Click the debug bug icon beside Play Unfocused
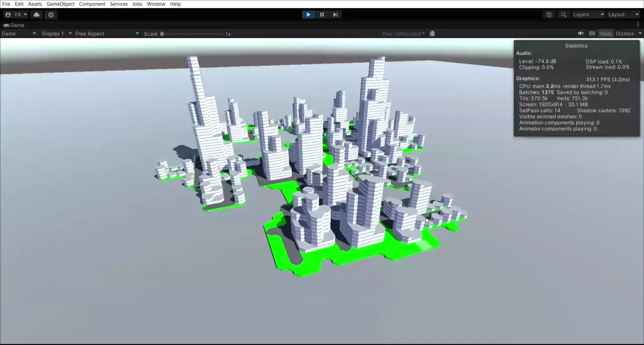 pyautogui.click(x=432, y=33)
